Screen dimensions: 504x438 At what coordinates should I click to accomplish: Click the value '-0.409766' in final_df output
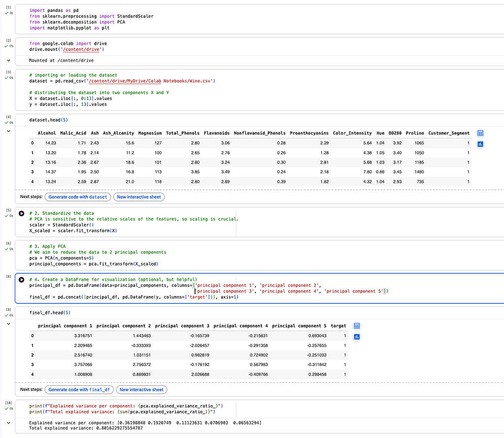point(258,374)
